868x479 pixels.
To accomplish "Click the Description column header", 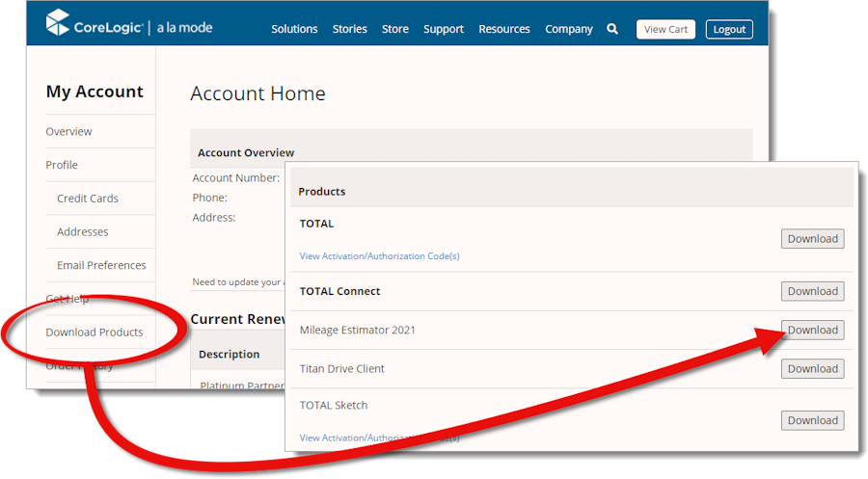I will (x=230, y=354).
